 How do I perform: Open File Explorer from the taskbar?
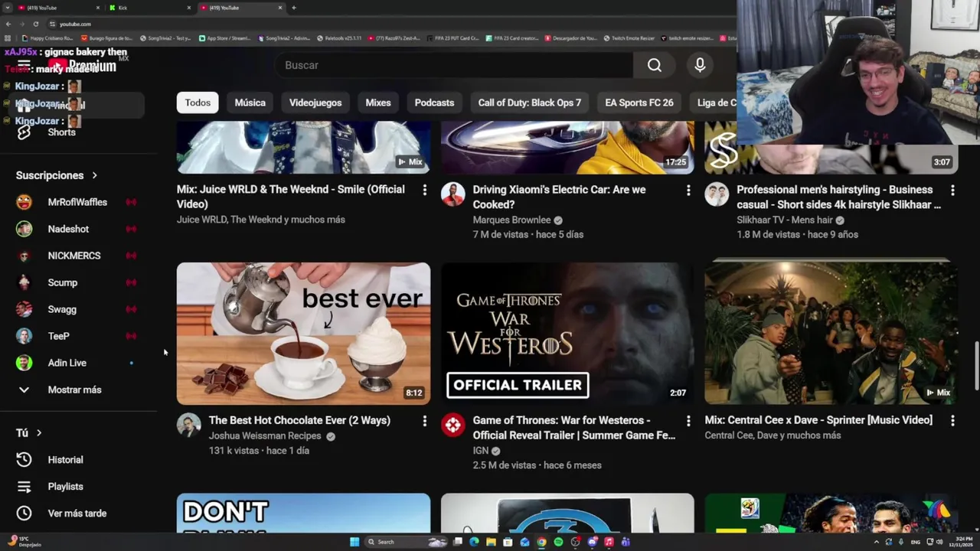click(x=491, y=542)
